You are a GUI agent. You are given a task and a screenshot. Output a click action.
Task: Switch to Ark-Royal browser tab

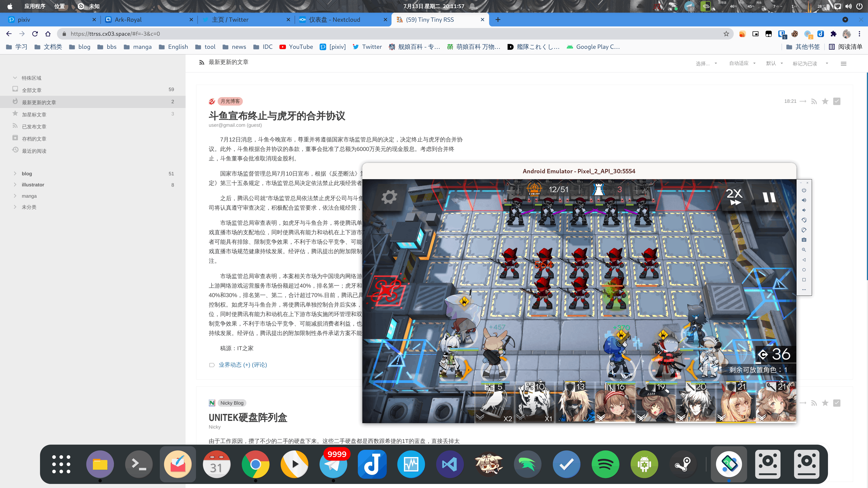(149, 19)
